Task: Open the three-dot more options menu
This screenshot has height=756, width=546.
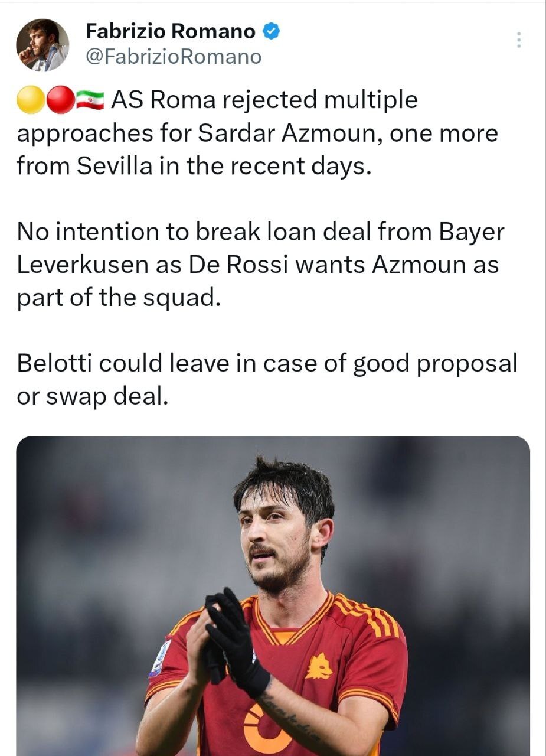Action: (518, 40)
